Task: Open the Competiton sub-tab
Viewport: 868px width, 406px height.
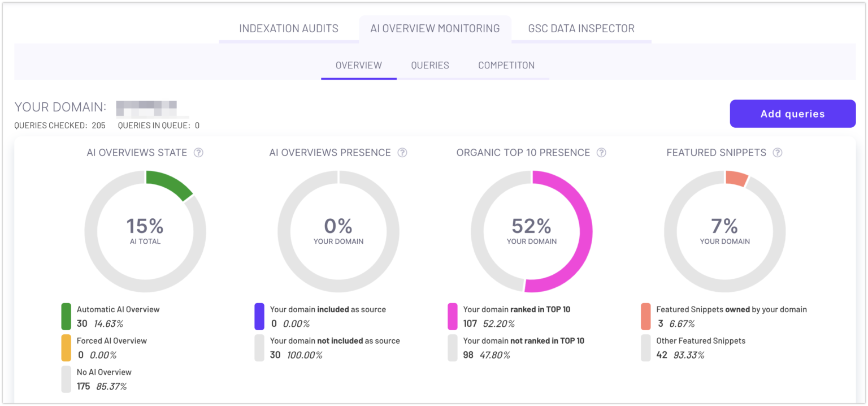Action: 506,65
